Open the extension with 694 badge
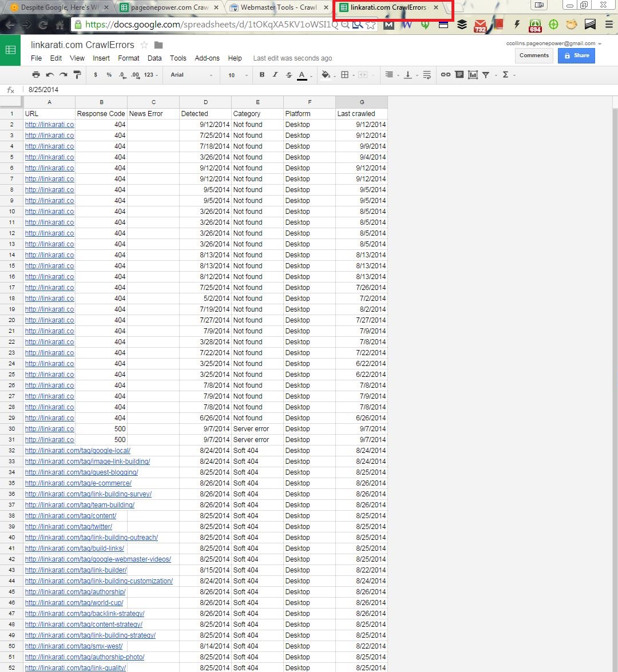This screenshot has width=618, height=672. click(x=535, y=25)
